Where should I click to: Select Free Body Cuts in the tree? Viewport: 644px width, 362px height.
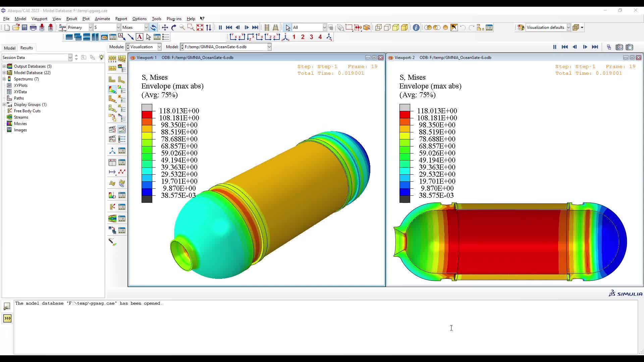tap(27, 111)
